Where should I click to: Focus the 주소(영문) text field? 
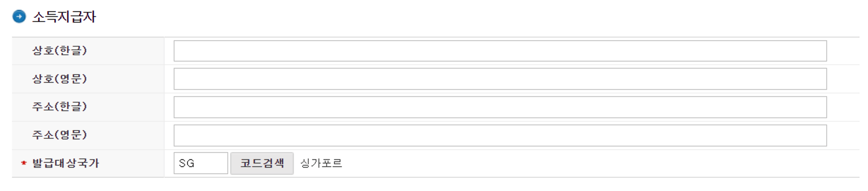[x=500, y=136]
